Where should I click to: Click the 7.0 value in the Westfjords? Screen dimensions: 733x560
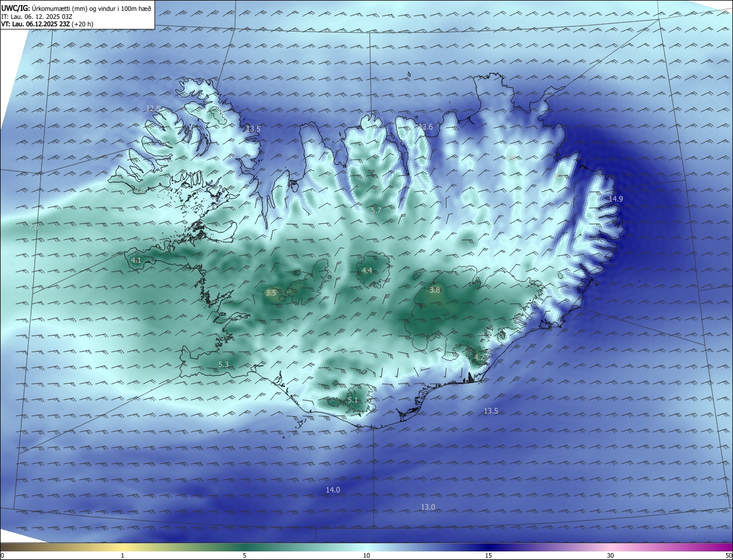click(x=141, y=190)
